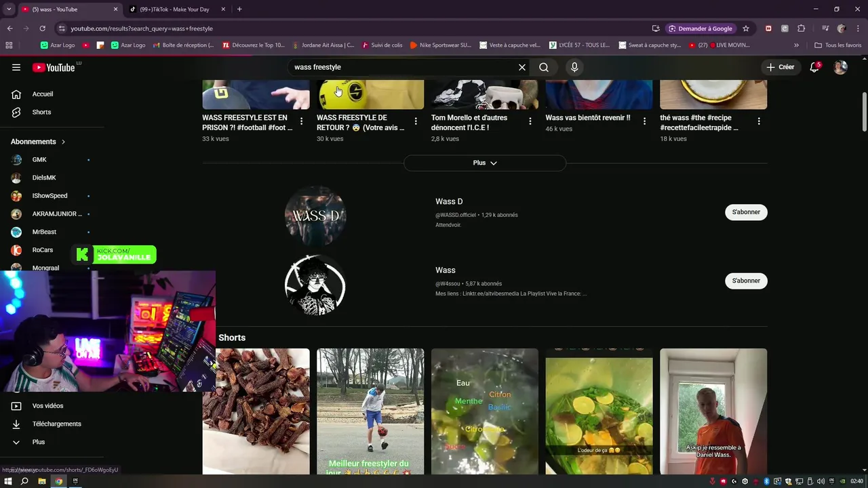Open the extensions puzzle icon
This screenshot has width=868, height=488.
point(801,28)
